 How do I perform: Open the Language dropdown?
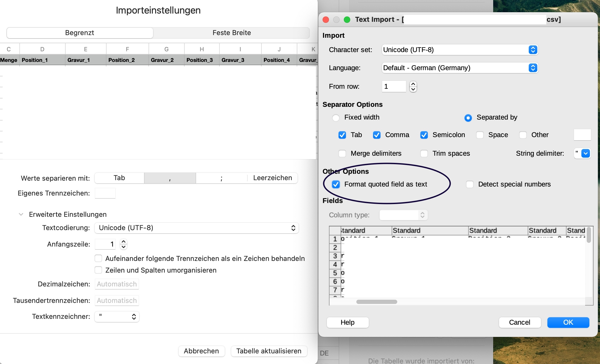tap(460, 68)
